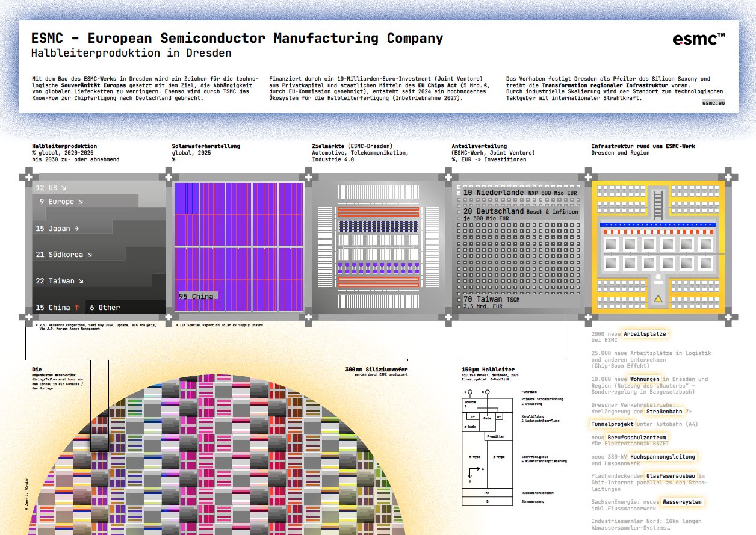This screenshot has width=756, height=535.
Task: Click the red-white striped bar in infrastructure map
Action: point(658,232)
